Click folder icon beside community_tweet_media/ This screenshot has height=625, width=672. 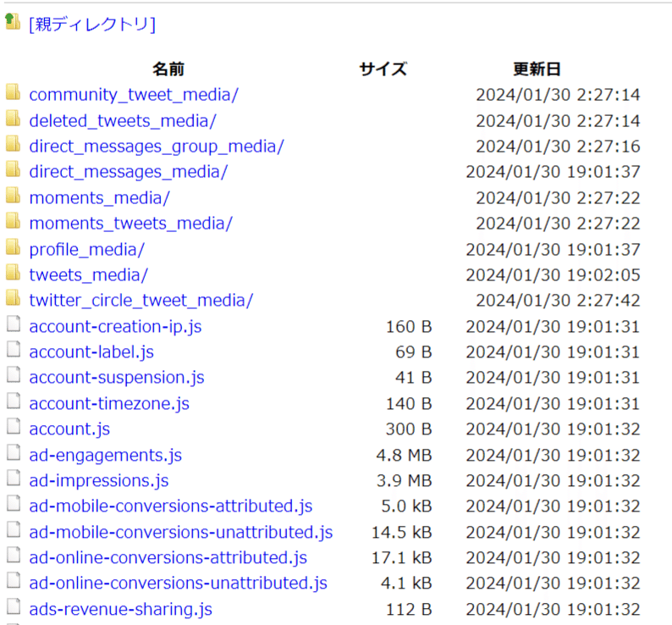tap(13, 91)
